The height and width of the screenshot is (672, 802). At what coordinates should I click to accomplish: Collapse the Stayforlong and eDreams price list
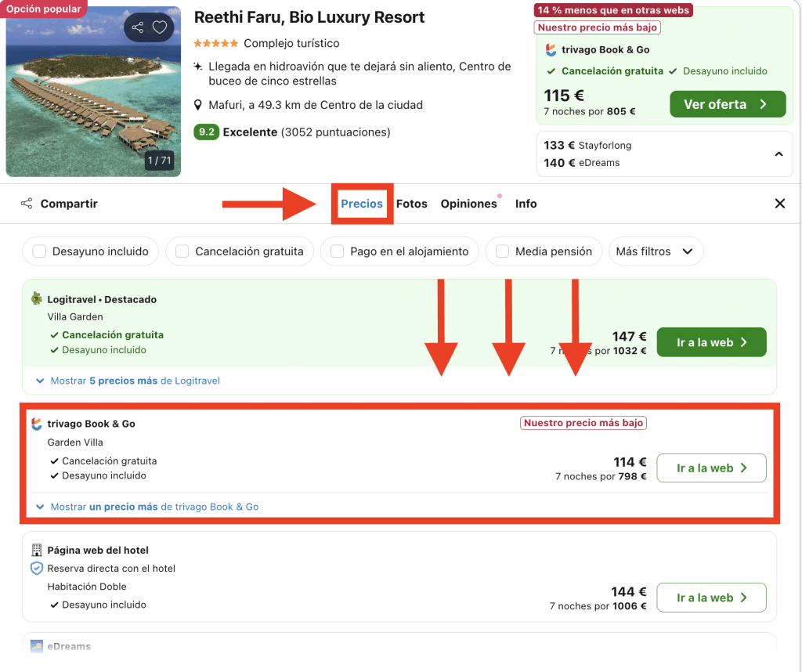pyautogui.click(x=779, y=154)
